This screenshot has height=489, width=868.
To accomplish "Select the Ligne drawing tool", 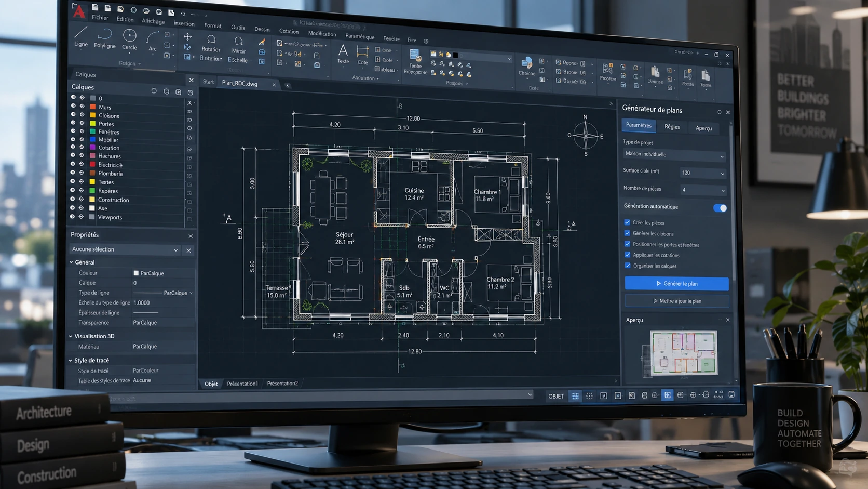I will (x=81, y=37).
